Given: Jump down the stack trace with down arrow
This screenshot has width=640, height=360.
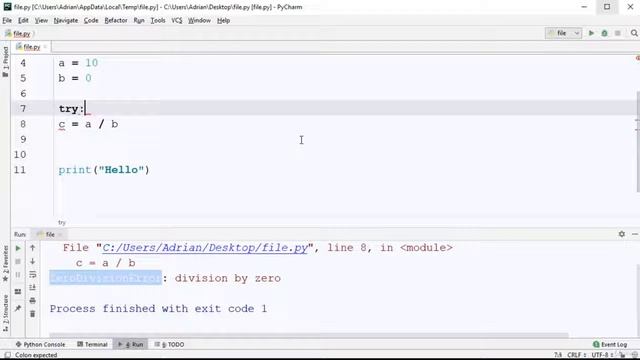Looking at the screenshot, I should [x=33, y=262].
